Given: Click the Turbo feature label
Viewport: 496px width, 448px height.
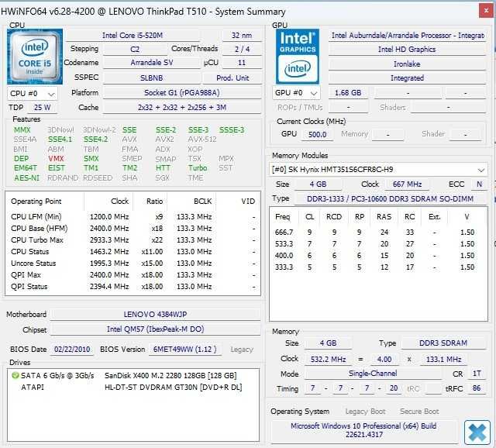Looking at the screenshot, I should click(198, 168).
